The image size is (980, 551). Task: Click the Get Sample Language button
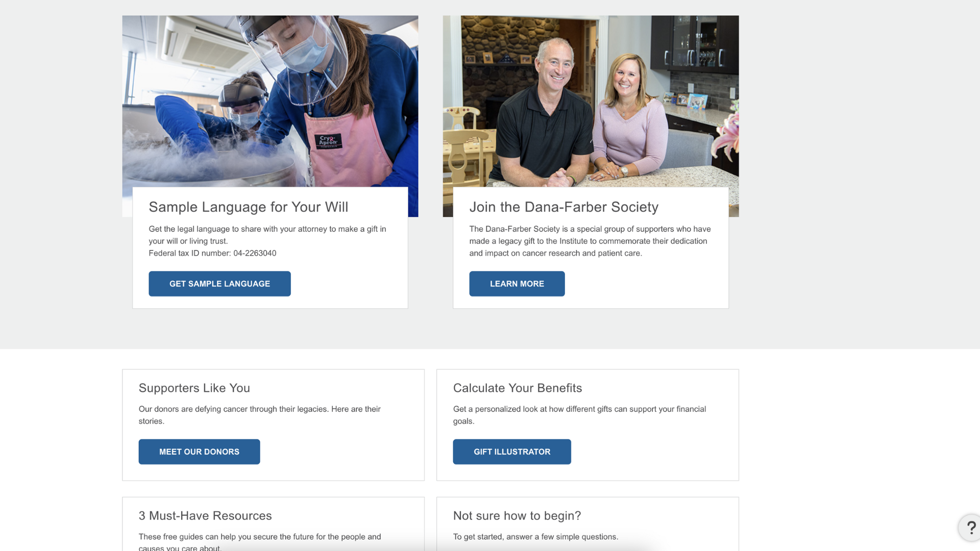(x=219, y=284)
